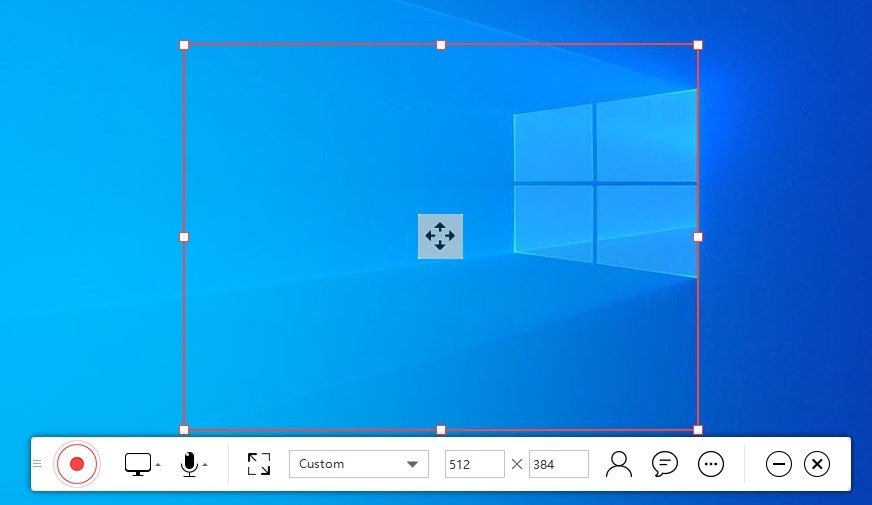
Task: Click the height field showing 384
Action: point(558,464)
